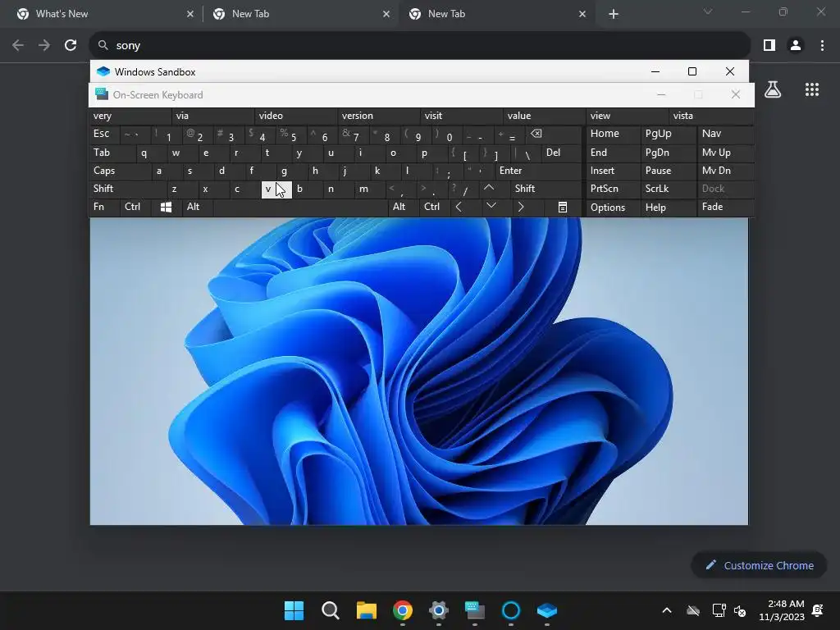Click the Windows logo key on On-Screen Keyboard
The height and width of the screenshot is (630, 840).
coord(166,208)
